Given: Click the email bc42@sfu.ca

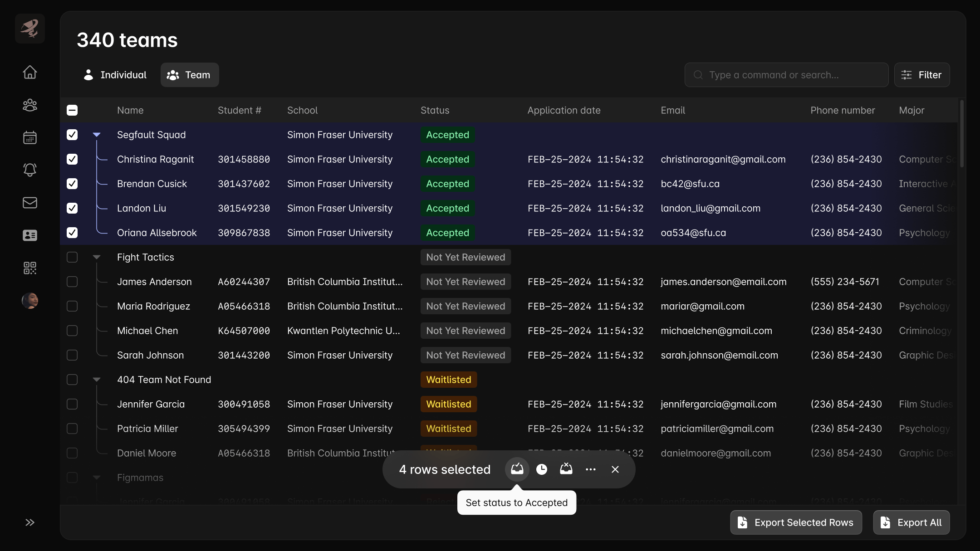Looking at the screenshot, I should tap(690, 184).
